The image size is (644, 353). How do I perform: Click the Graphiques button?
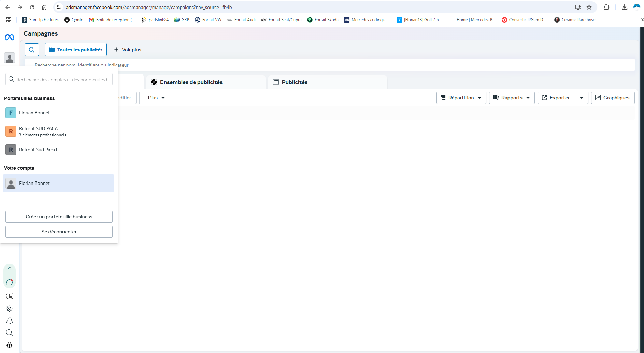tap(613, 98)
